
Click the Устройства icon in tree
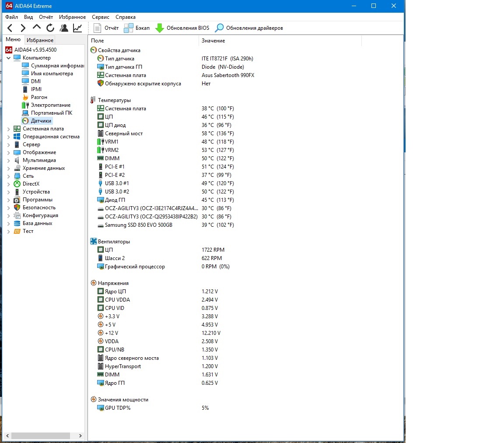point(17,192)
